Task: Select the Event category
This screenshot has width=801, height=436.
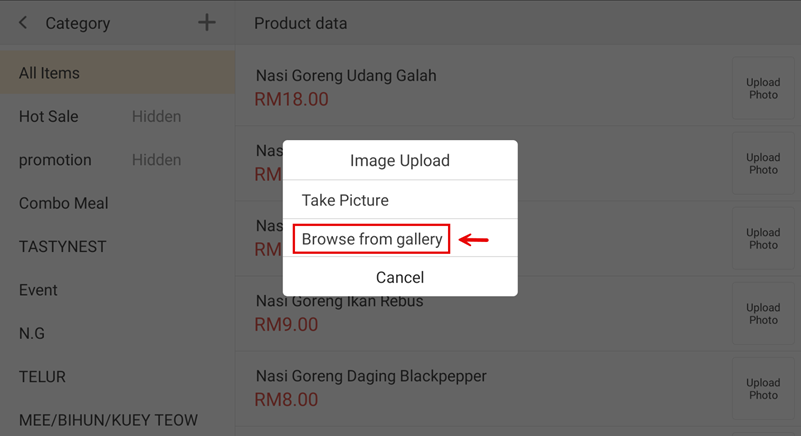Action: tap(38, 290)
